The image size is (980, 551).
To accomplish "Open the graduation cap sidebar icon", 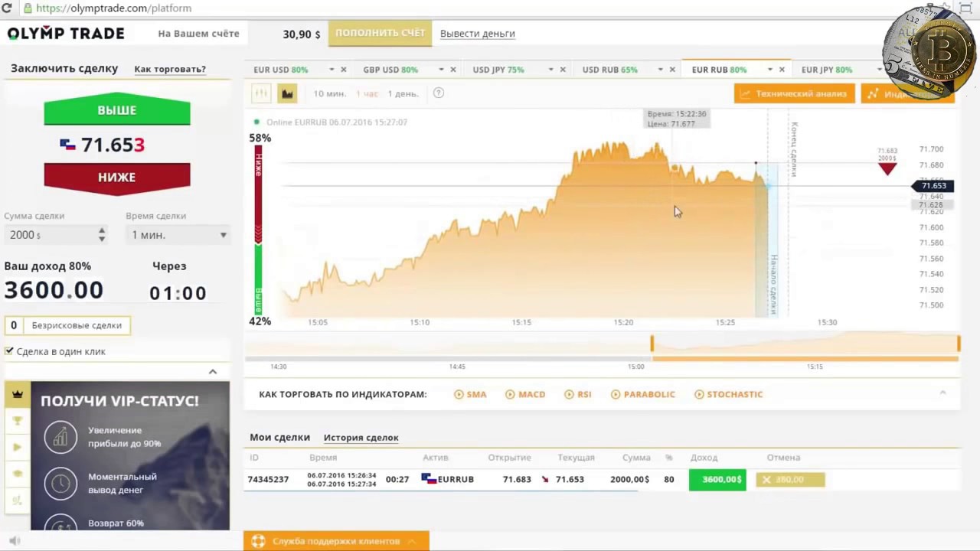I will 18,473.
